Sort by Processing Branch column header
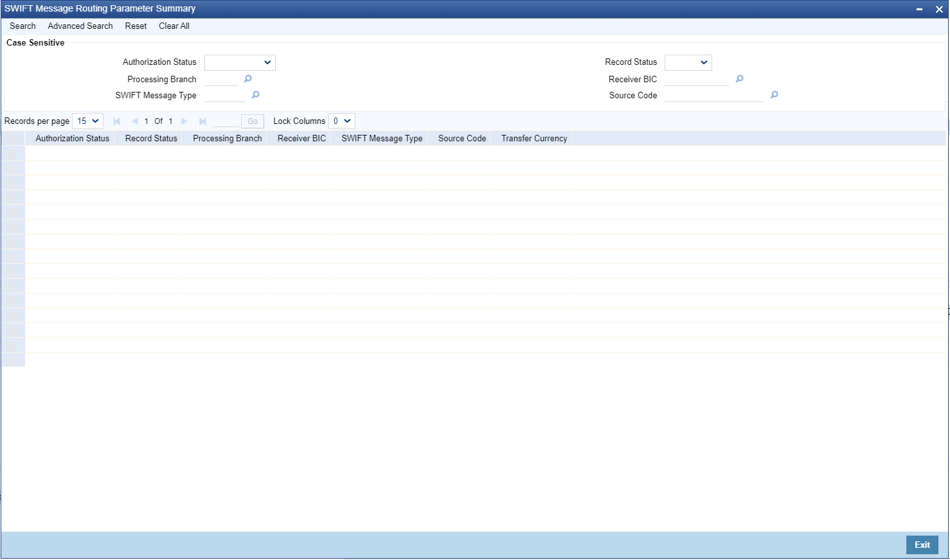Viewport: 950px width, 560px height. [x=228, y=139]
